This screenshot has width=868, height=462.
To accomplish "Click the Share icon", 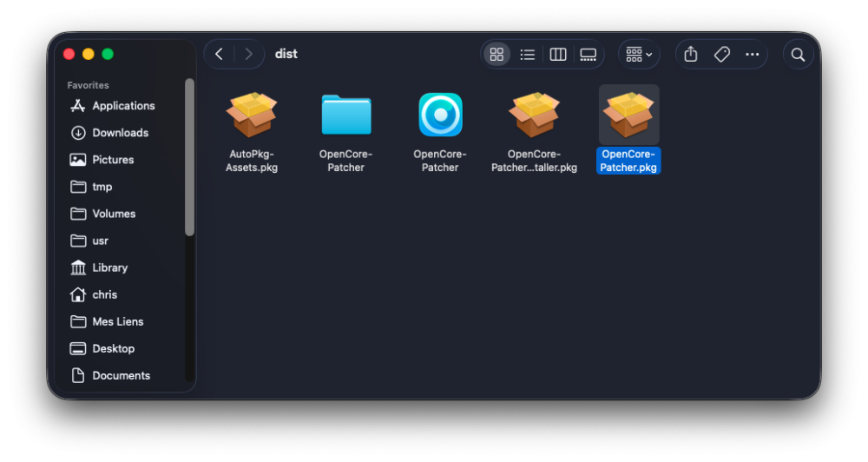I will (690, 55).
